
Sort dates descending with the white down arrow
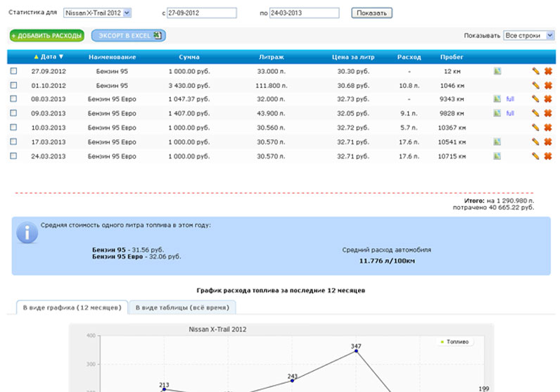[x=61, y=57]
